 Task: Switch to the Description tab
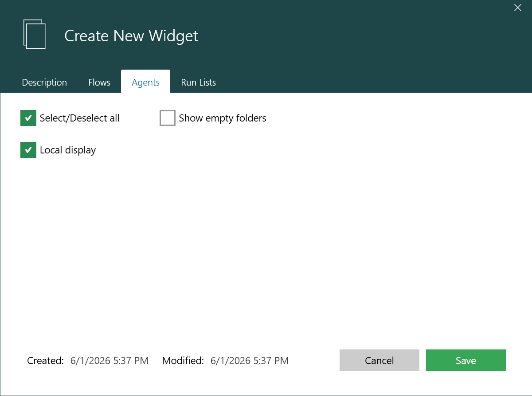(x=44, y=82)
